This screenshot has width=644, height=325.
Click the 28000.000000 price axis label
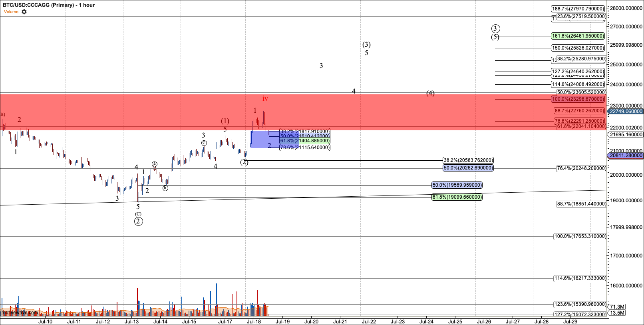tap(626, 8)
